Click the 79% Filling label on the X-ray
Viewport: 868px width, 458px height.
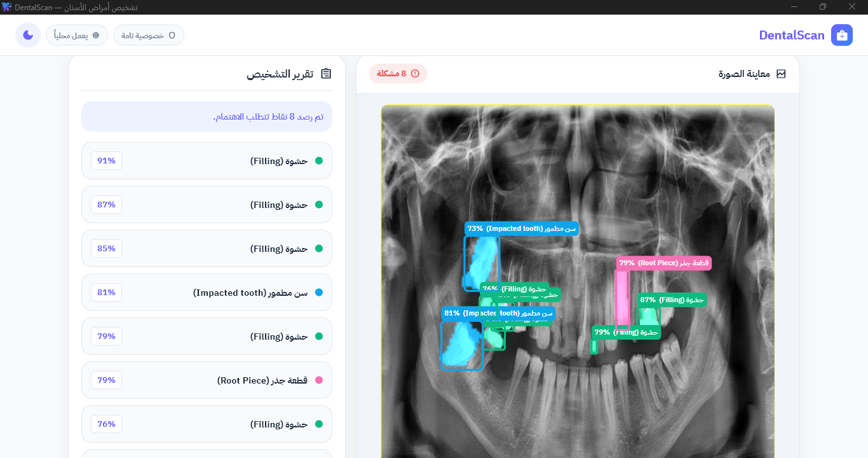627,332
